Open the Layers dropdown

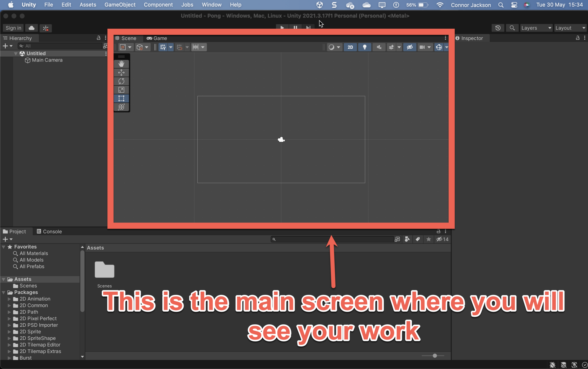click(536, 28)
